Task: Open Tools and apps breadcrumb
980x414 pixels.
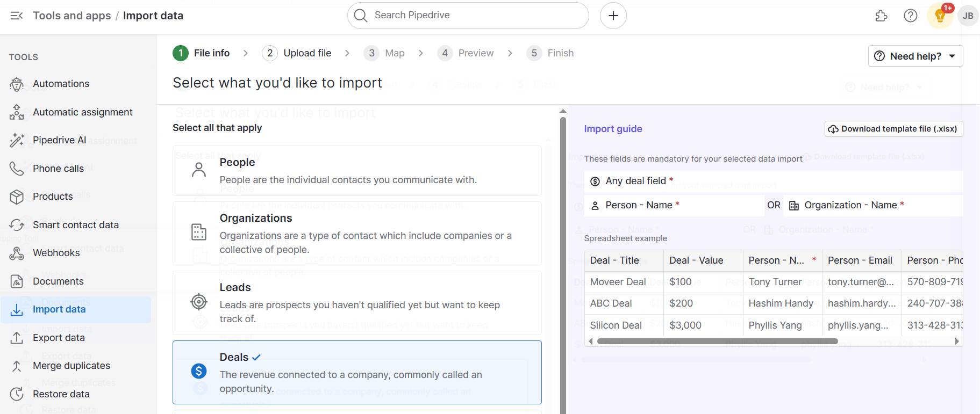Action: pyautogui.click(x=72, y=16)
